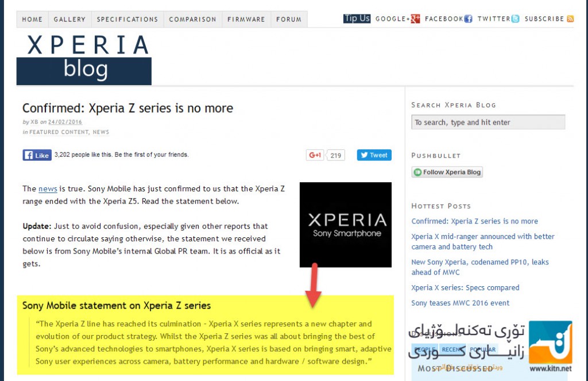Open 'Sony teases MWC 2016 event' link
588x381 pixels.
[x=460, y=303]
